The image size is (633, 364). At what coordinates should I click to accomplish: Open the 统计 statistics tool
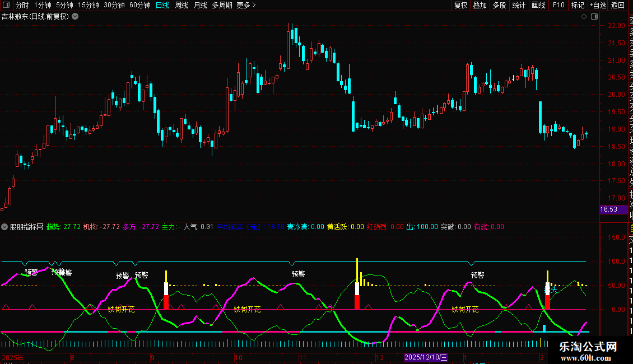[519, 5]
